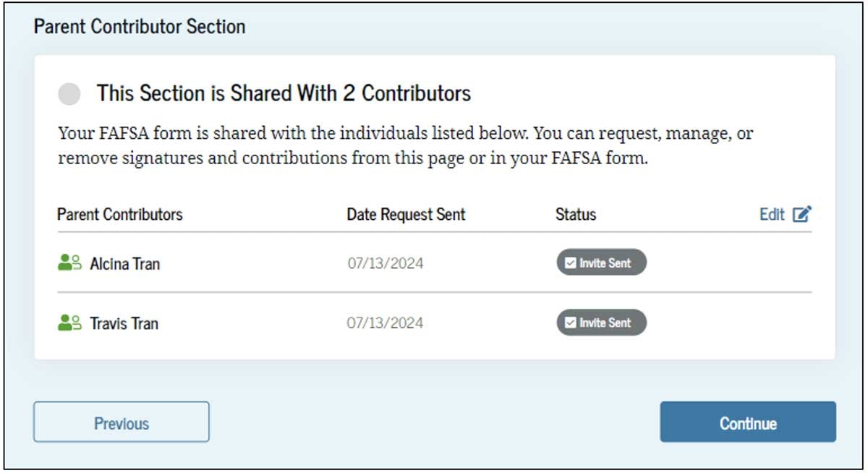
Task: Click the 'Shared With 2 Contributors' heading
Action: coord(284,93)
